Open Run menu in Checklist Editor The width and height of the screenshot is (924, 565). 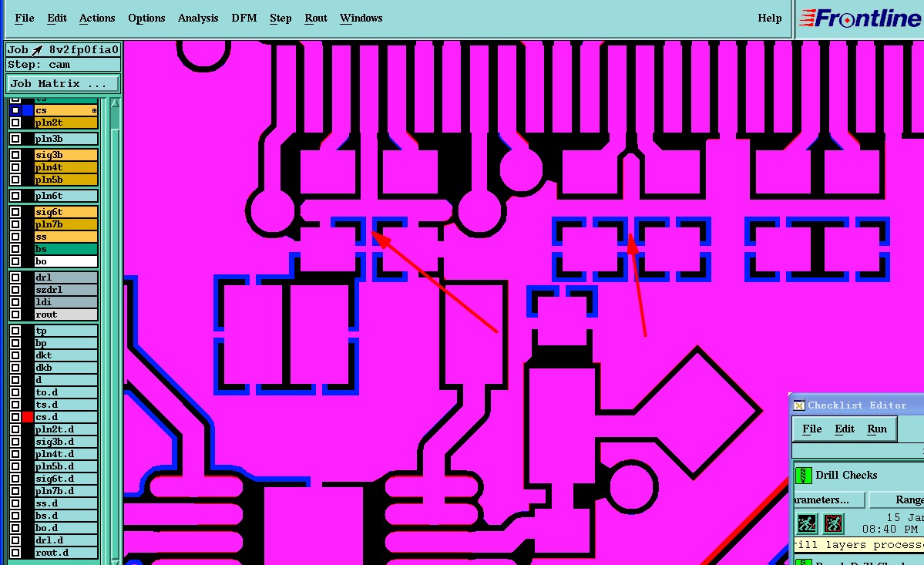point(877,429)
